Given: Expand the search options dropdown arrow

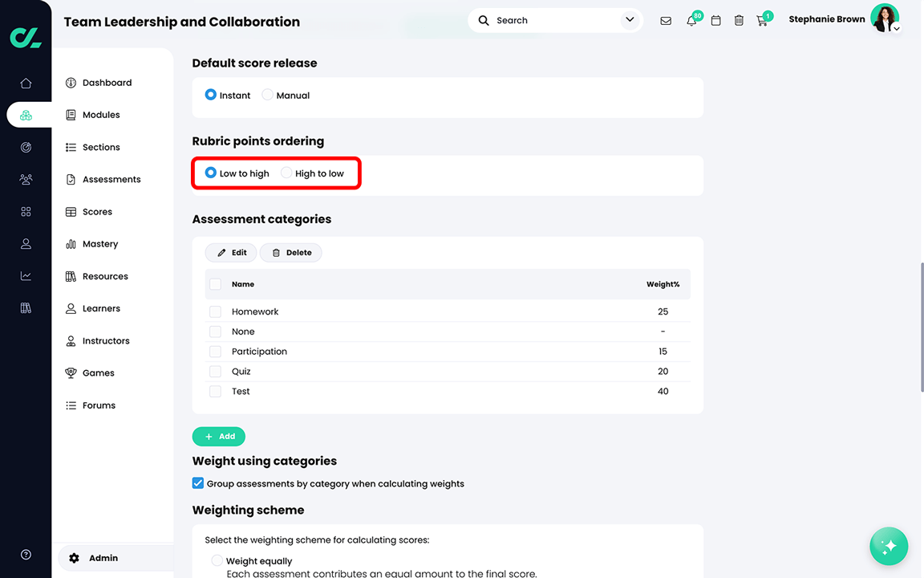Looking at the screenshot, I should (x=630, y=20).
